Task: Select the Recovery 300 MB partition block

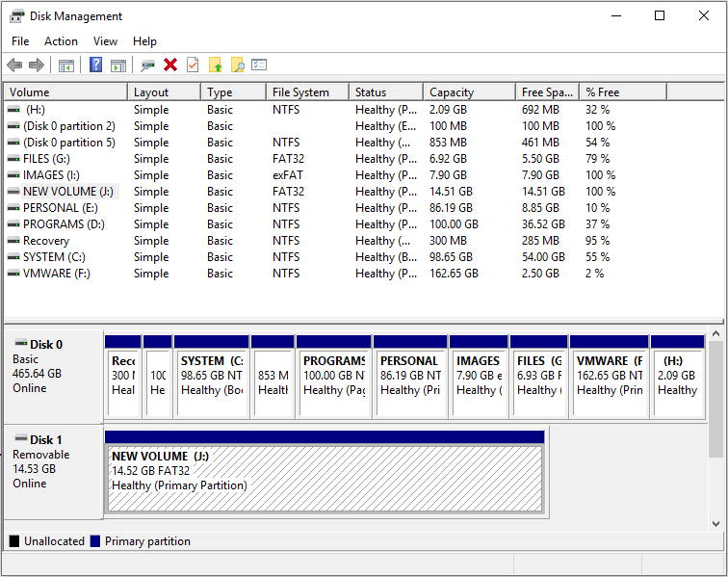Action: point(123,377)
